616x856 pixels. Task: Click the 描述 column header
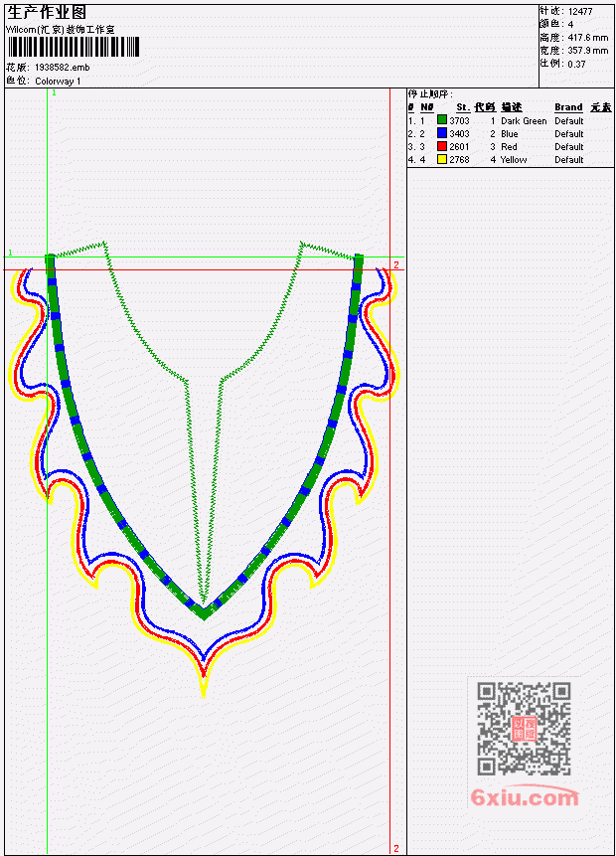click(512, 107)
